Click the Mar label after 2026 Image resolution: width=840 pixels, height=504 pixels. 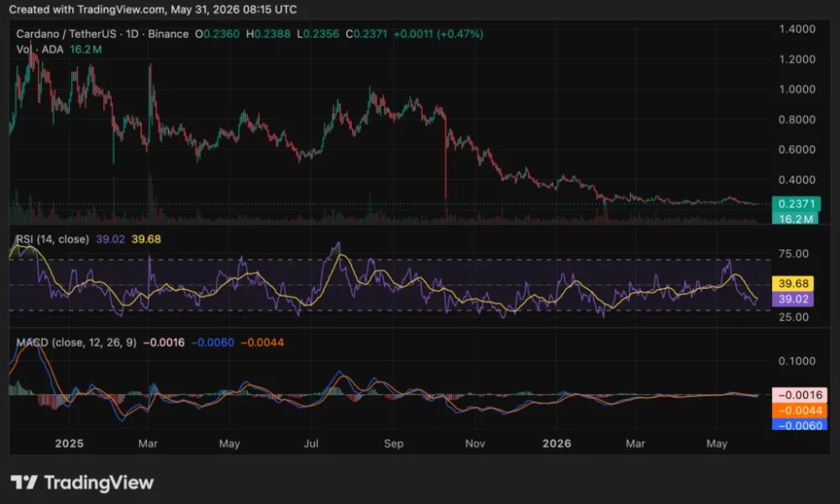[x=635, y=444]
